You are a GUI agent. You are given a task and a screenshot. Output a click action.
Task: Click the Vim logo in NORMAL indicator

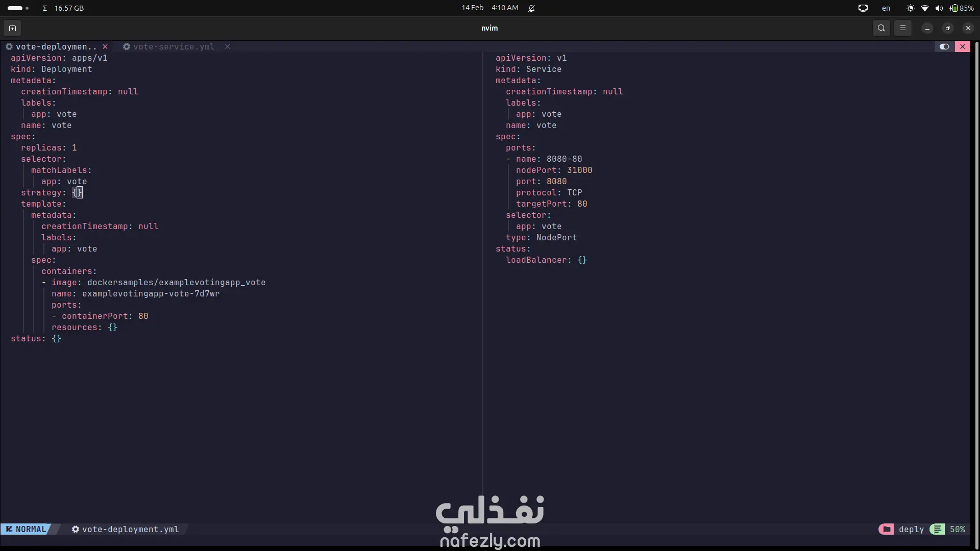point(9,529)
